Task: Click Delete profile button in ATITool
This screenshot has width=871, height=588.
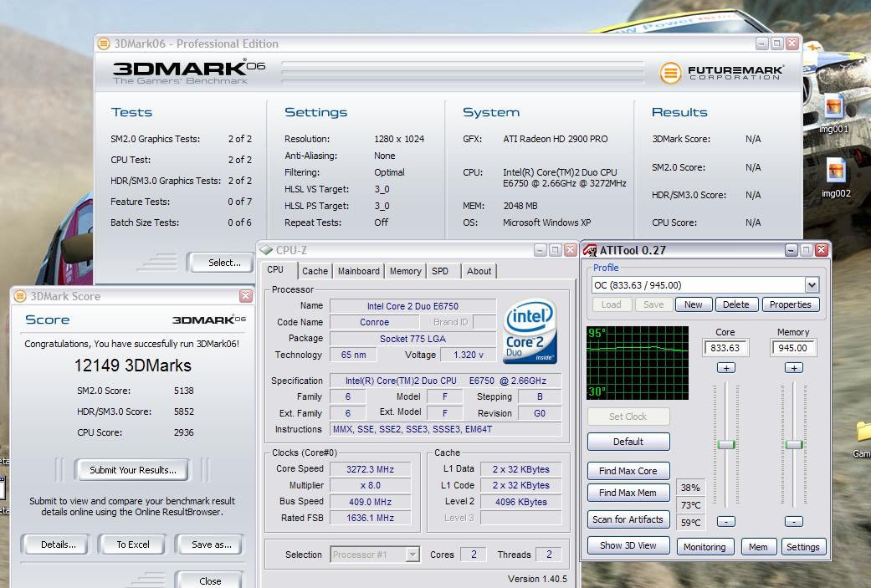Action: tap(736, 304)
